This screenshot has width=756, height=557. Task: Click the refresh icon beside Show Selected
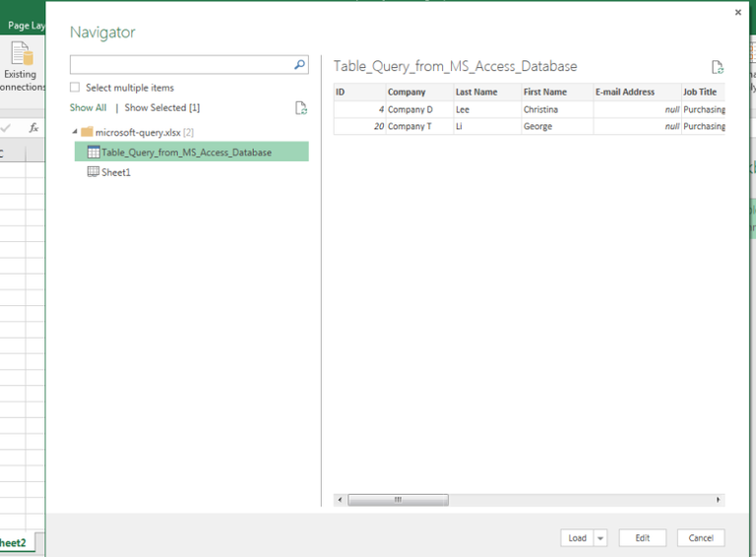coord(301,108)
